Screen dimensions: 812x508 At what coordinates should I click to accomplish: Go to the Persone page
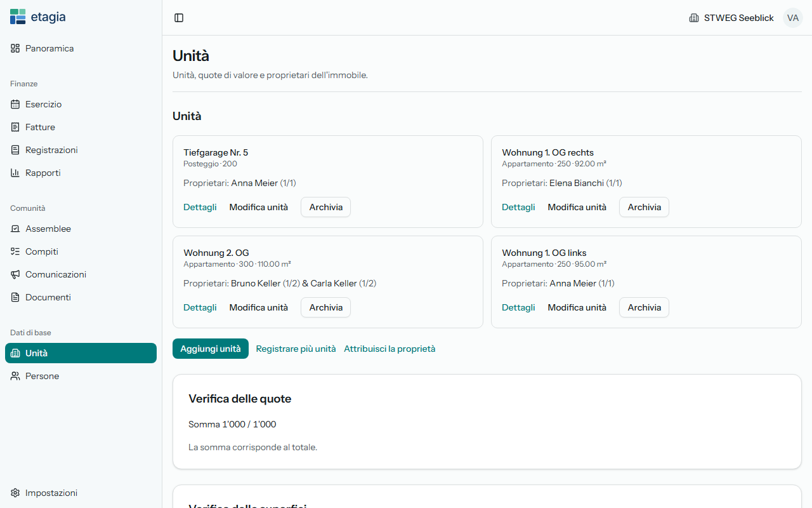(x=81, y=376)
